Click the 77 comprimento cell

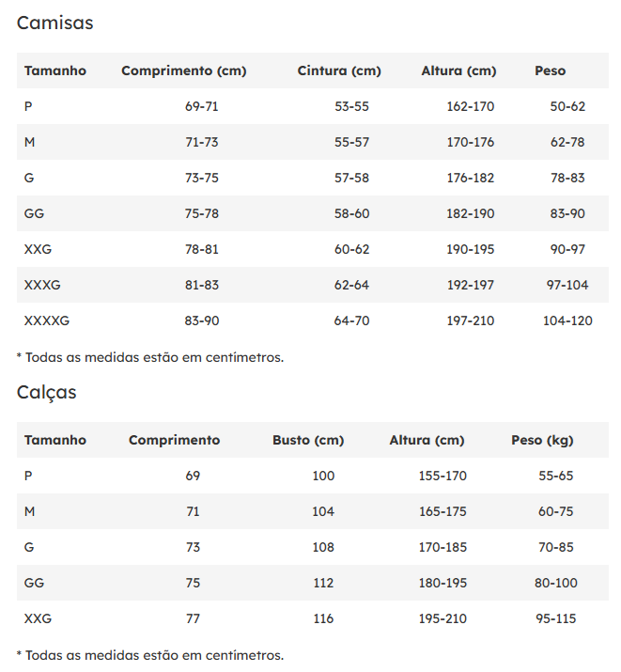[193, 618]
